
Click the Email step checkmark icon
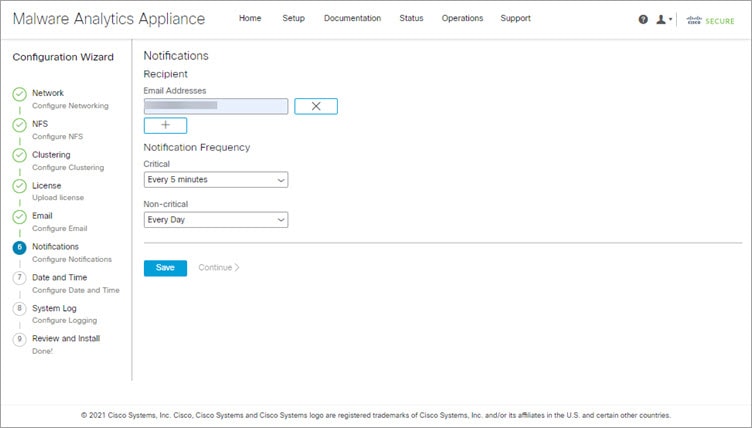click(20, 217)
